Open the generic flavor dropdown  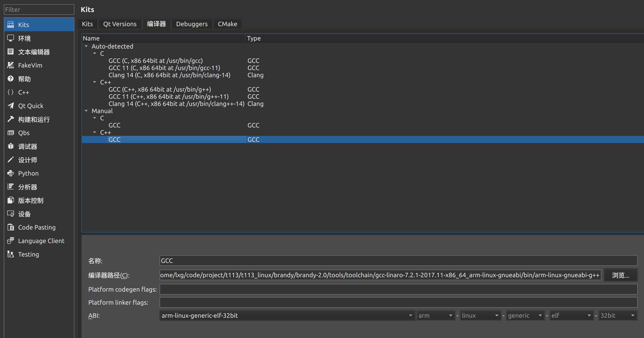(x=525, y=315)
